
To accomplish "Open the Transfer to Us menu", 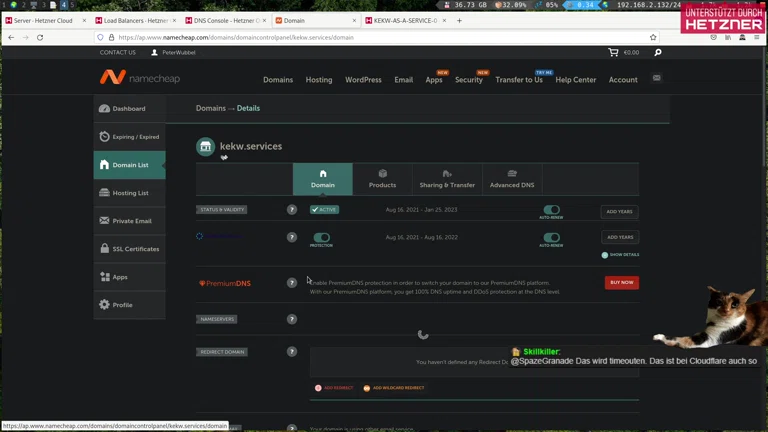I will (519, 80).
